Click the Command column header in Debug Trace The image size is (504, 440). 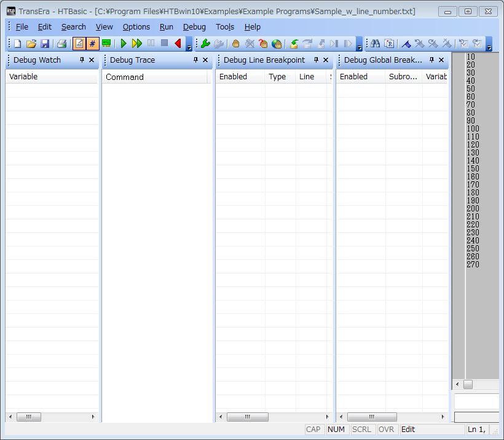(x=155, y=77)
